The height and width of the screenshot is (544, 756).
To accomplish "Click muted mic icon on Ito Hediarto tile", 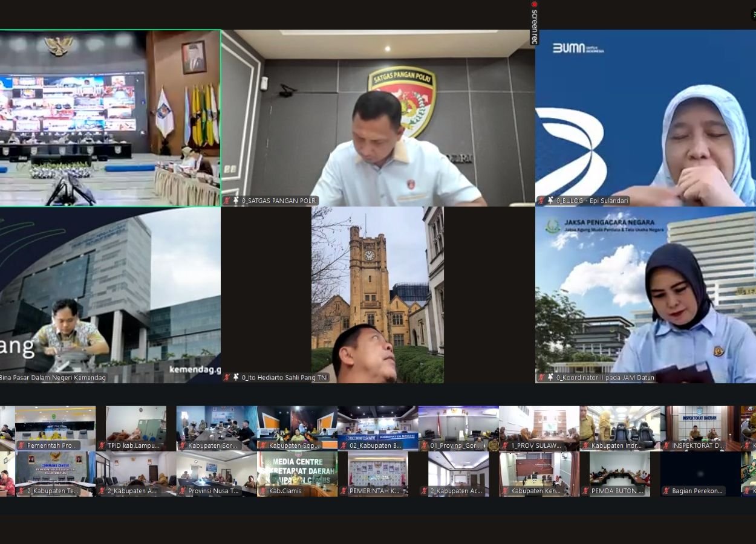I will [x=227, y=377].
